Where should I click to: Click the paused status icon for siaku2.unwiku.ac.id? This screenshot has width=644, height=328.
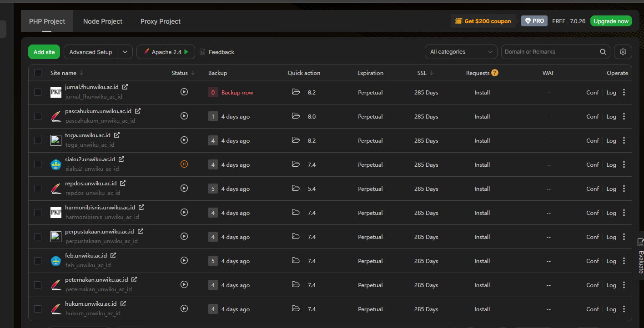(x=184, y=164)
